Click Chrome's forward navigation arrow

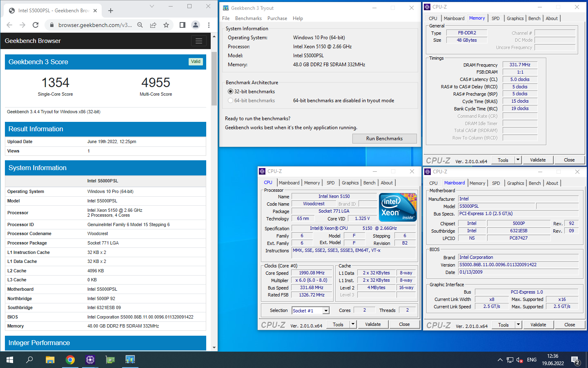click(22, 25)
